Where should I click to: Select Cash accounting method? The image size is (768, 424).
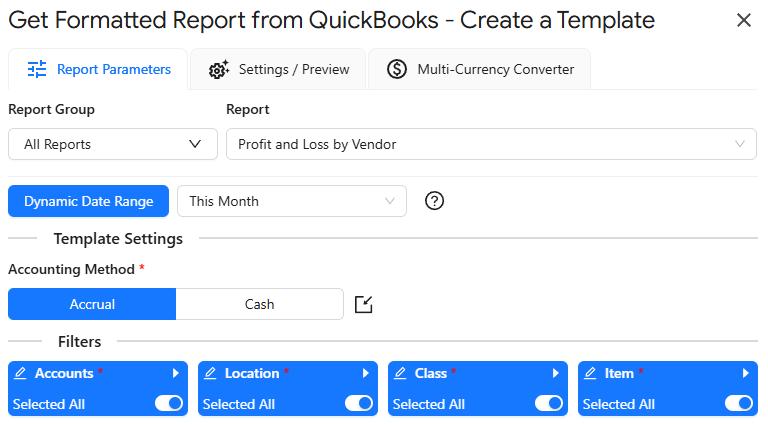pos(260,304)
